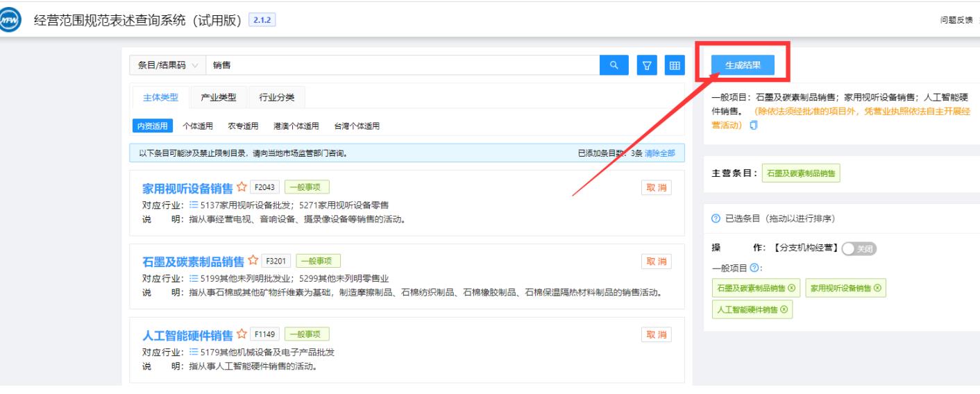This screenshot has width=980, height=394.
Task: Open the 行业分类 tab
Action: pyautogui.click(x=276, y=97)
